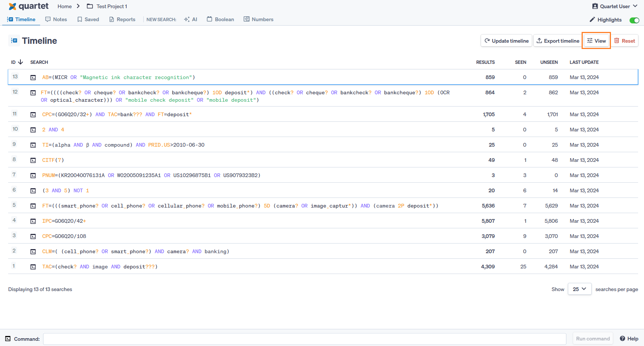Toggle the Highlights switch off
Viewport: 644px width, 346px height.
634,20
